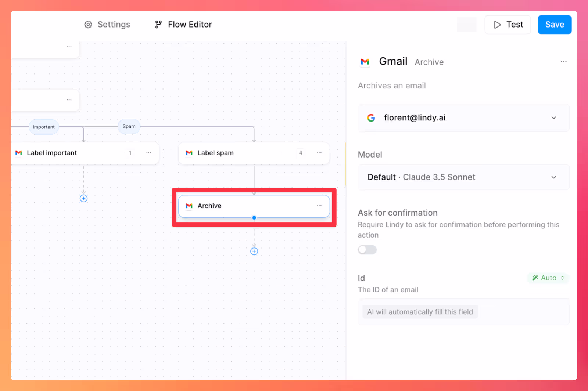Image resolution: width=588 pixels, height=391 pixels.
Task: Click the count badge 4 on Label spam
Action: pos(301,153)
